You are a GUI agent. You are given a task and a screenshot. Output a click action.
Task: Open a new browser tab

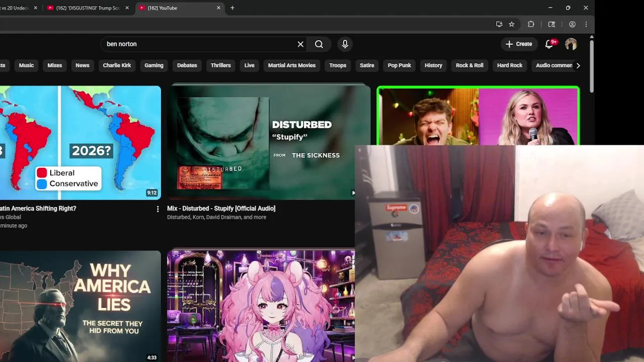pyautogui.click(x=232, y=8)
